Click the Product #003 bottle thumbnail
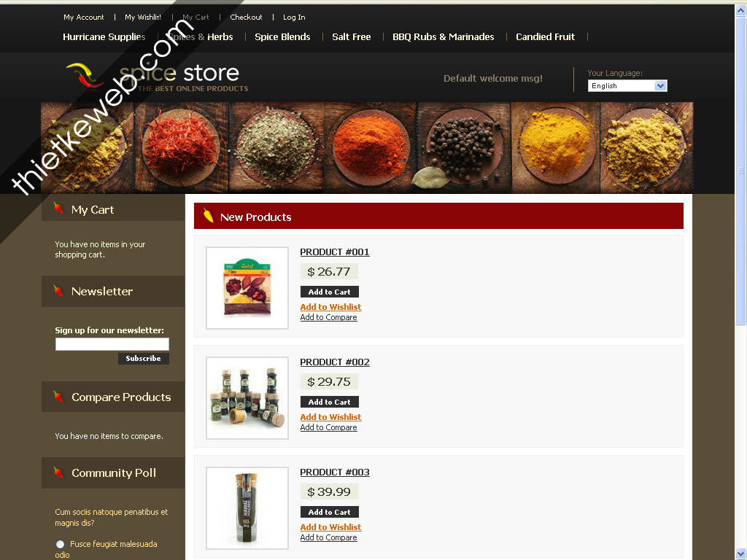 pos(247,507)
